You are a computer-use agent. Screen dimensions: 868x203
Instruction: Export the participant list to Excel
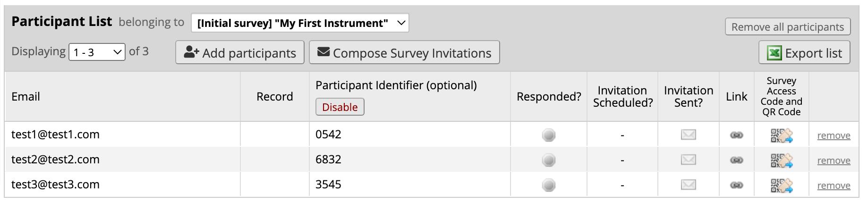(804, 53)
